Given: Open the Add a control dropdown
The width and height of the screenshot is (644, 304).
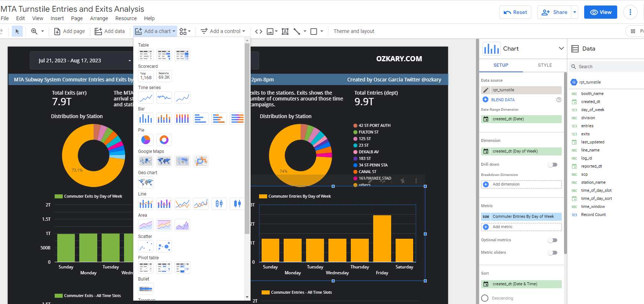Looking at the screenshot, I should 223,32.
